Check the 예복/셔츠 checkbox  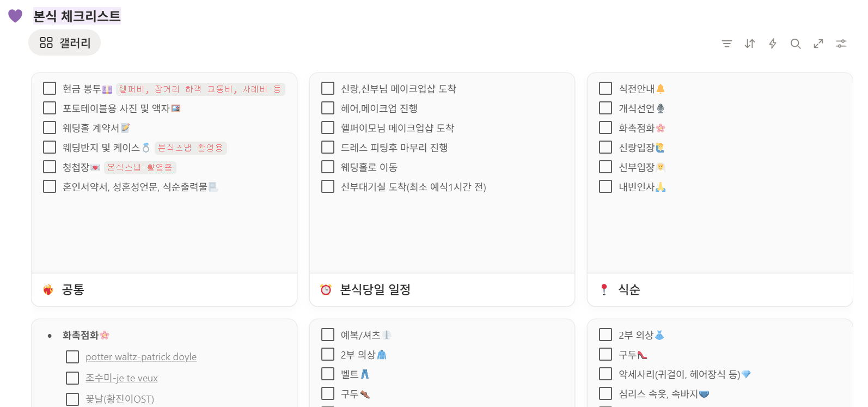[327, 335]
